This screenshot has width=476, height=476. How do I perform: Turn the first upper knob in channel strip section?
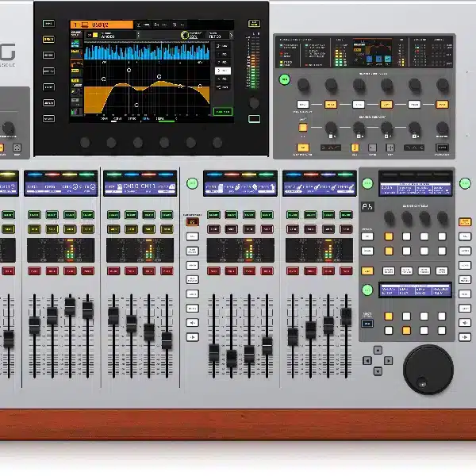click(x=303, y=85)
